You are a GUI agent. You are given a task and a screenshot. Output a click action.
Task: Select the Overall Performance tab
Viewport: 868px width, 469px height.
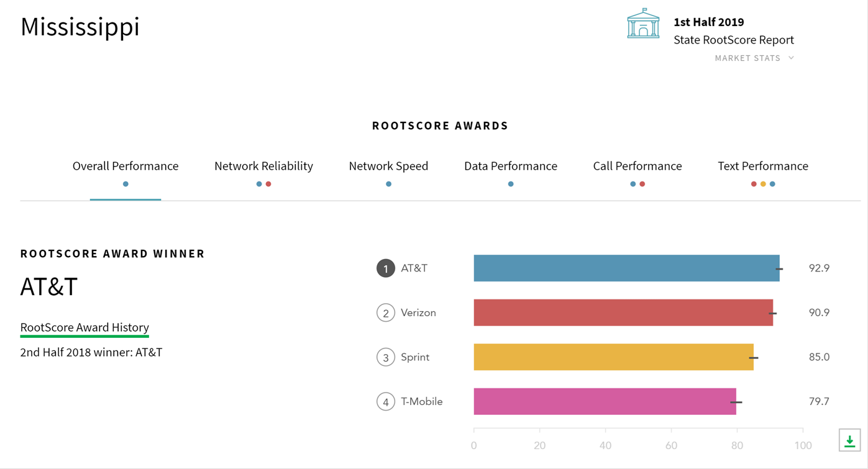pos(126,166)
